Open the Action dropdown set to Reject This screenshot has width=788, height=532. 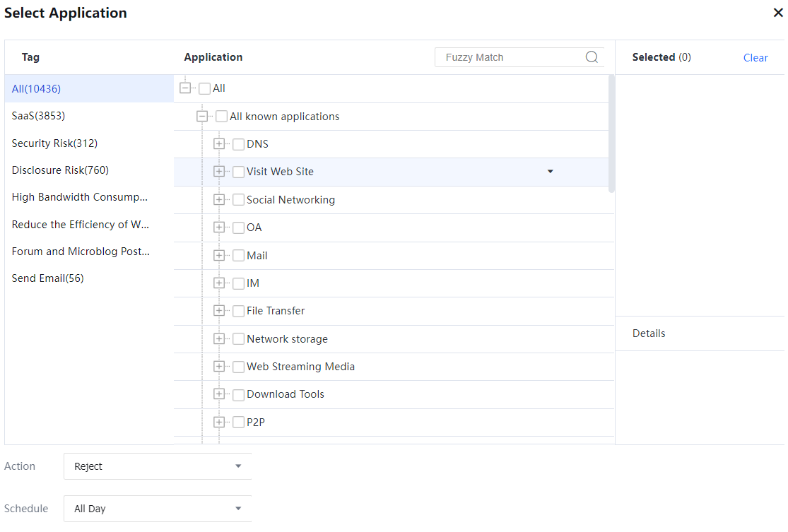[x=157, y=466]
